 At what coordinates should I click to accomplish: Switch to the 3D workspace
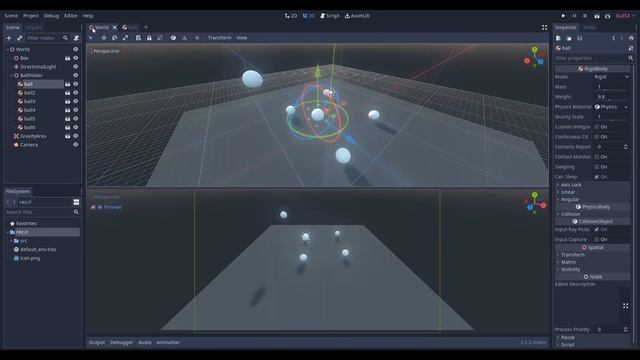pos(309,16)
